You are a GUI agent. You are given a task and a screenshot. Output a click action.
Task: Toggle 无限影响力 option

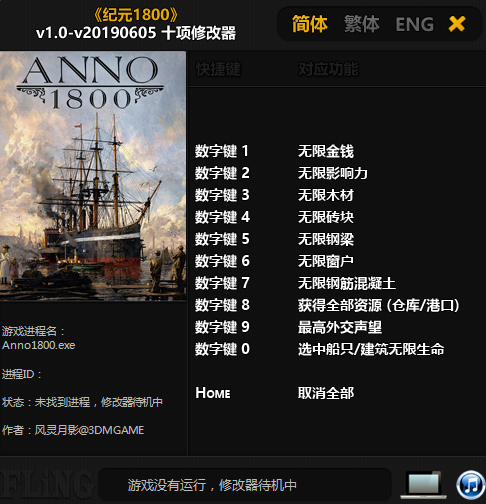click(333, 173)
